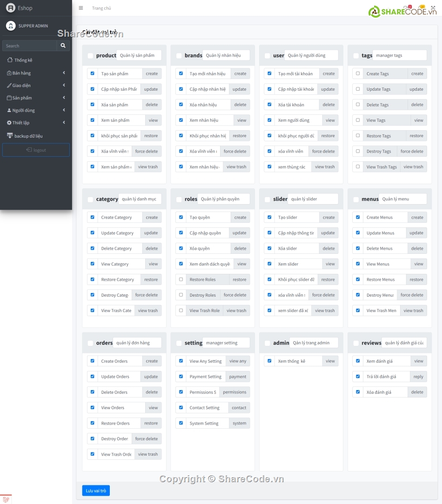
Task: Click the Supper Admin avatar icon
Action: 11,26
